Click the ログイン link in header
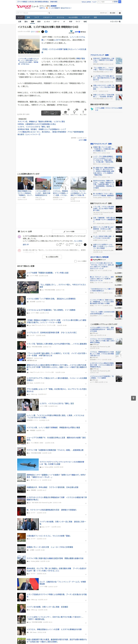Viewport: 138px width, 644px height. (x=42, y=8)
